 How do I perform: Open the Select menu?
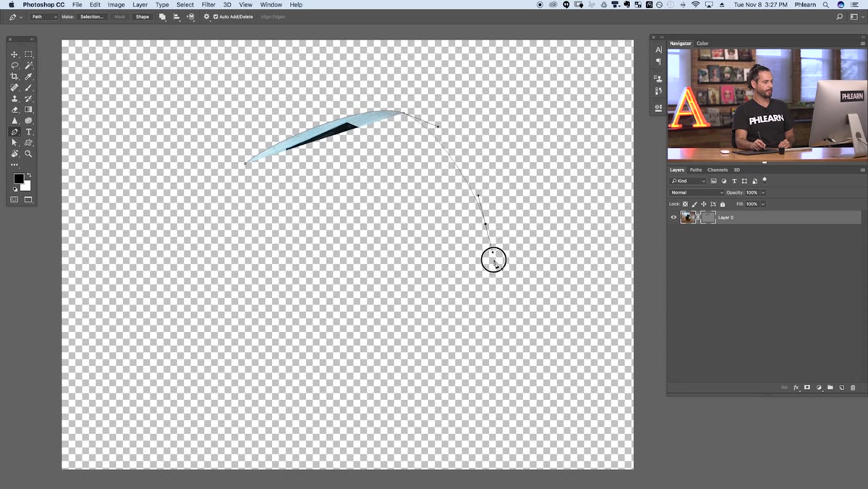point(185,4)
